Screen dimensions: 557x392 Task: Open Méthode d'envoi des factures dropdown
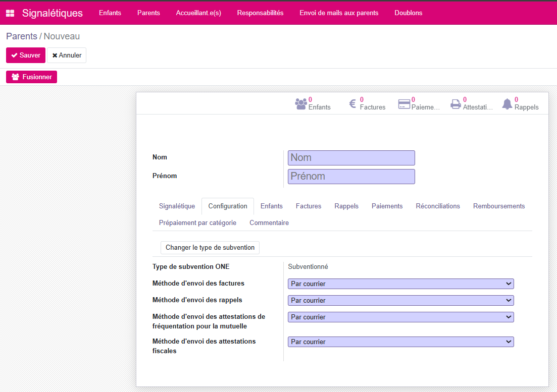click(x=400, y=284)
